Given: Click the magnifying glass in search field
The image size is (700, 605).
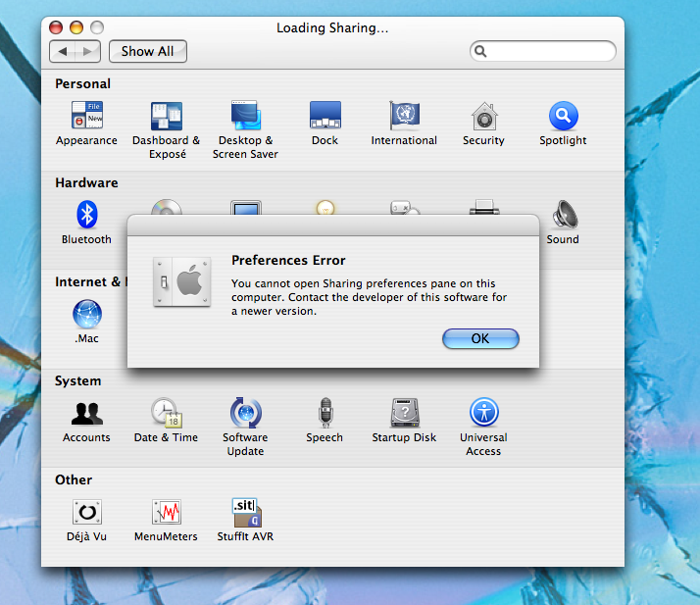Looking at the screenshot, I should point(480,51).
